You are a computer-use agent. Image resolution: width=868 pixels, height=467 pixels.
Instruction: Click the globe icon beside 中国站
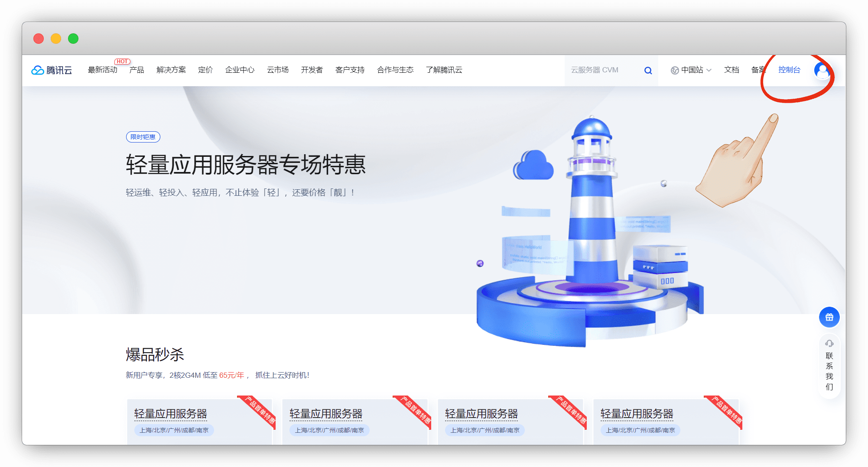point(675,71)
